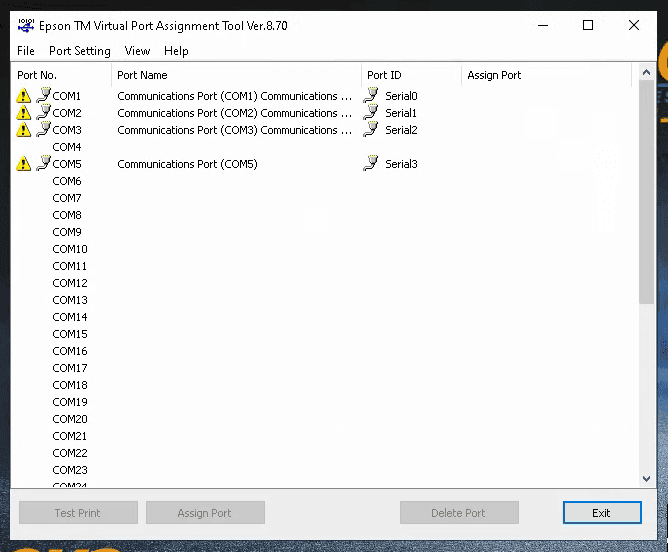This screenshot has height=552, width=668.
Task: Open the Port Setting menu
Action: 80,51
